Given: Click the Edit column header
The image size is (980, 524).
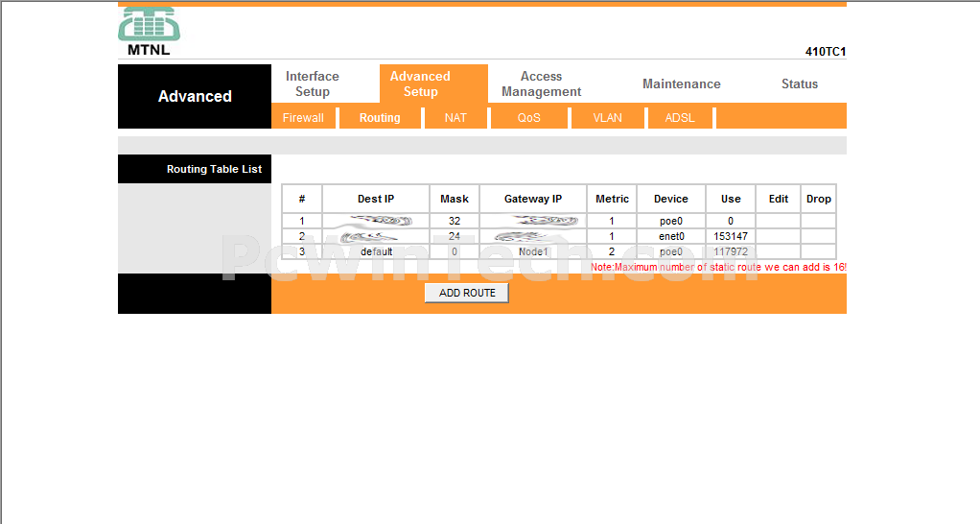Looking at the screenshot, I should (778, 199).
